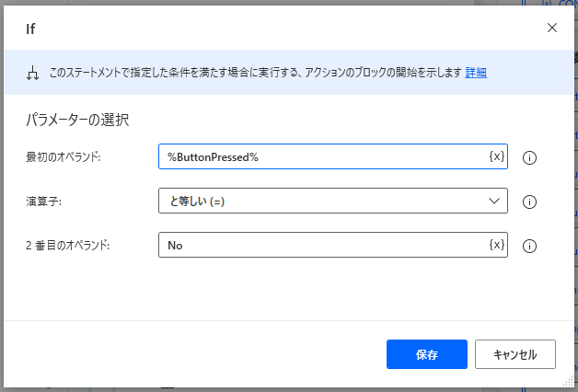Image resolution: width=578 pixels, height=392 pixels.
Task: Click the パラメーターの選択 heading
Action: pyautogui.click(x=76, y=120)
